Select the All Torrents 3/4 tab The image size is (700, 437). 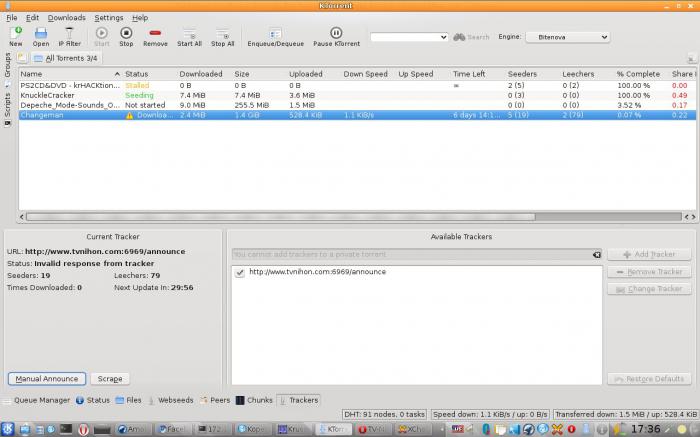pos(66,58)
